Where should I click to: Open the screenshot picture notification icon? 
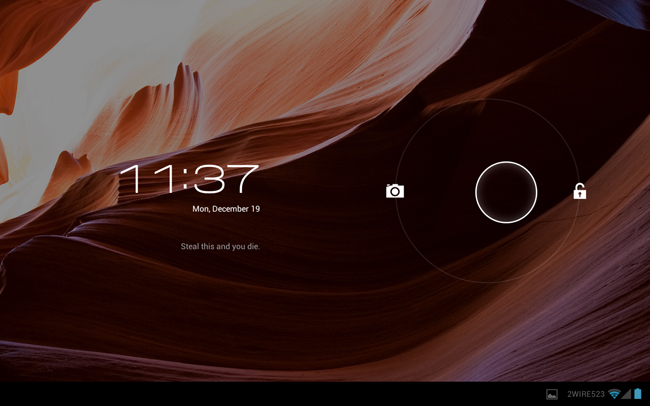click(x=552, y=395)
